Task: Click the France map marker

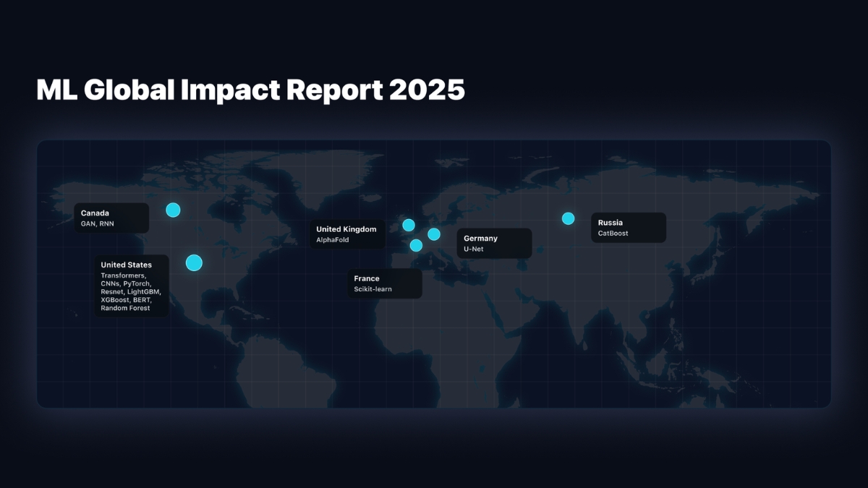Action: coord(417,246)
